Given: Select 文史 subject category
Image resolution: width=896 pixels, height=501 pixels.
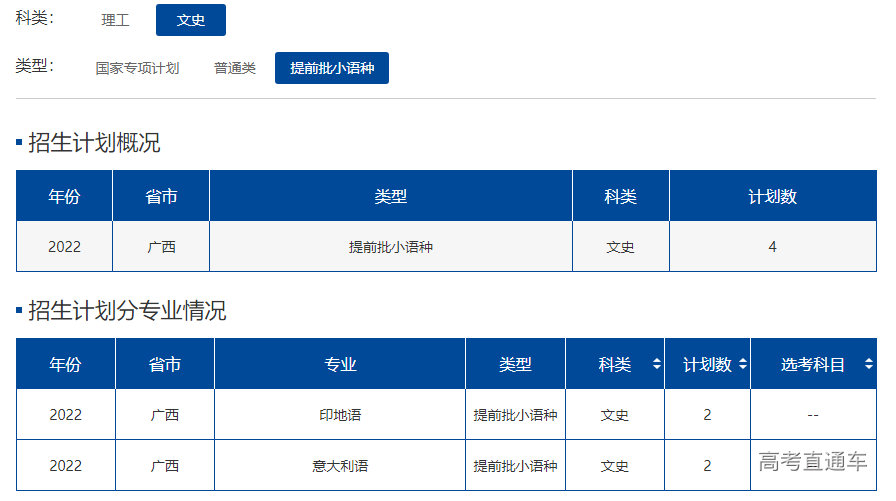Looking at the screenshot, I should click(190, 20).
